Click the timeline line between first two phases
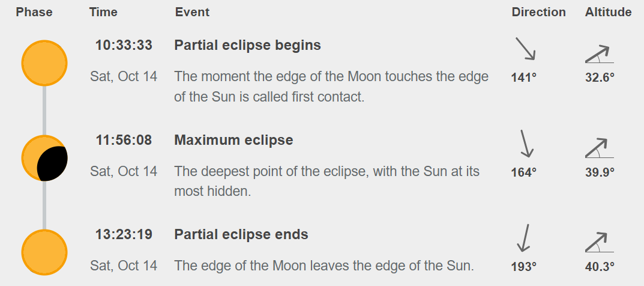Viewport: 644px width, 286px height. coord(44,111)
